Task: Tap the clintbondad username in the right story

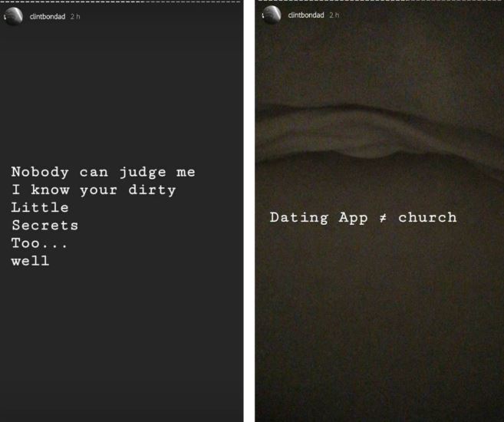Action: 305,15
